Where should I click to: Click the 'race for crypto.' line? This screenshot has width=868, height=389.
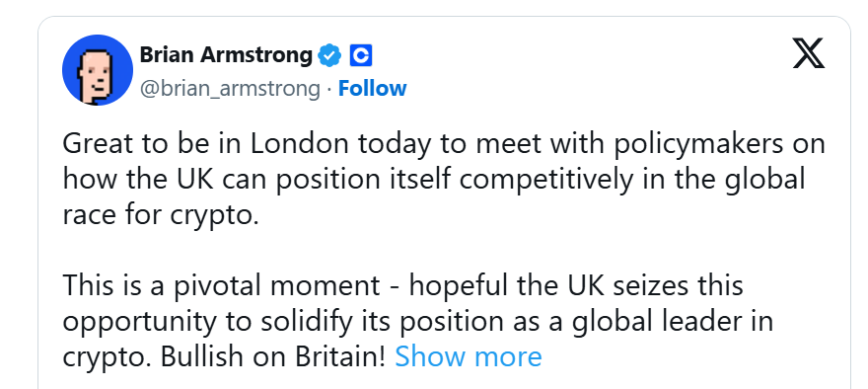click(x=161, y=215)
